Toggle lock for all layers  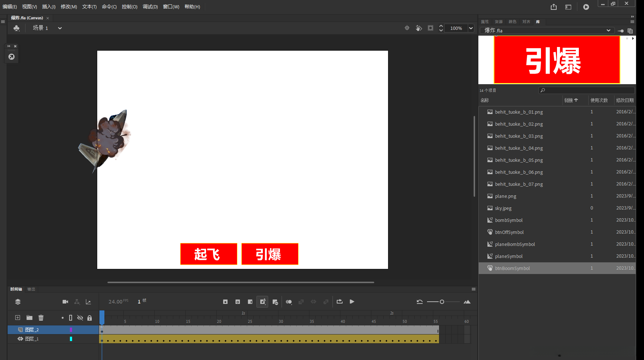pyautogui.click(x=90, y=318)
